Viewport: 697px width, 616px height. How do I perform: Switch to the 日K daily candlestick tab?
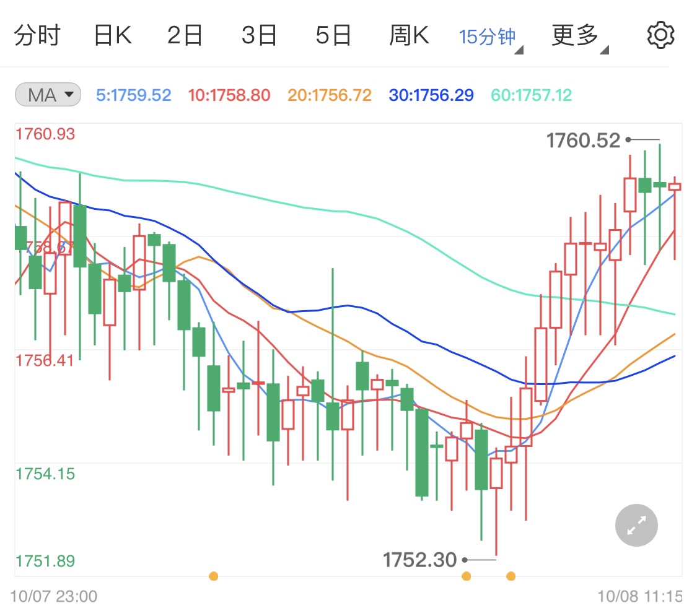pyautogui.click(x=113, y=34)
